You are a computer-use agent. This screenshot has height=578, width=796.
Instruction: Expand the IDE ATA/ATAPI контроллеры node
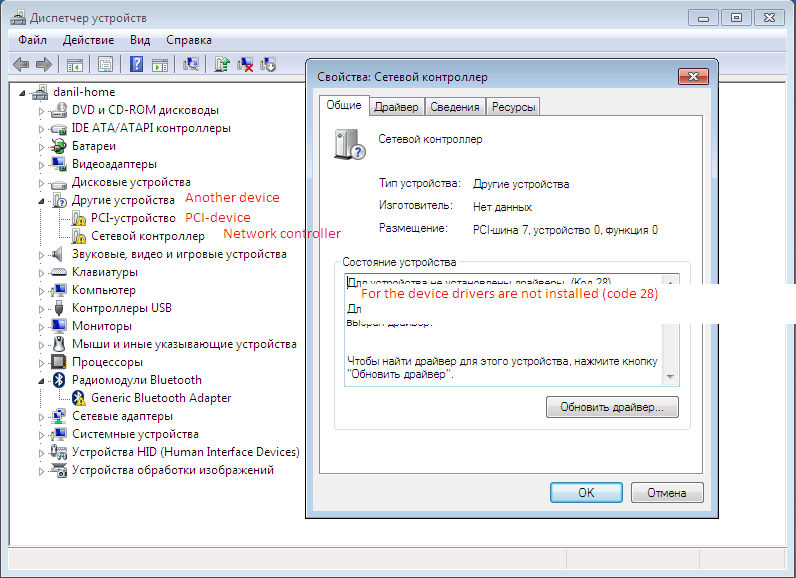(x=41, y=129)
